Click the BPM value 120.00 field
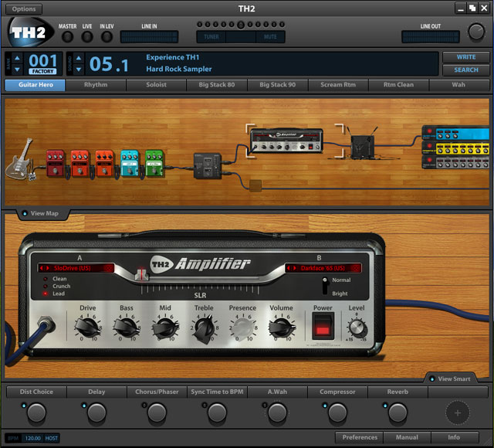 [32, 438]
